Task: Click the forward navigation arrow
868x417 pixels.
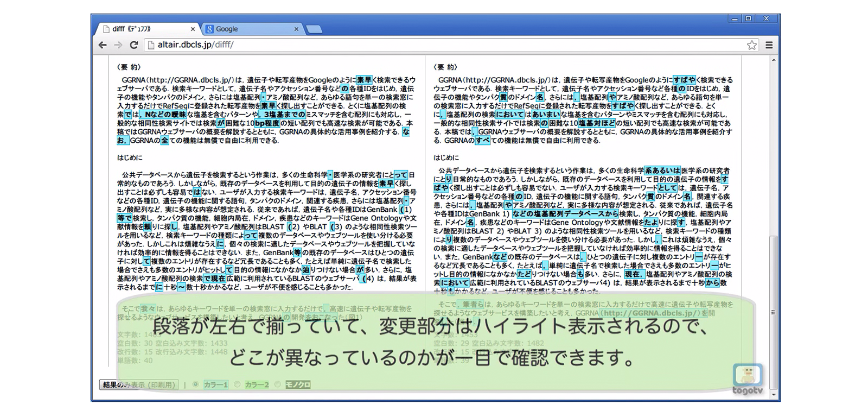Action: (118, 45)
